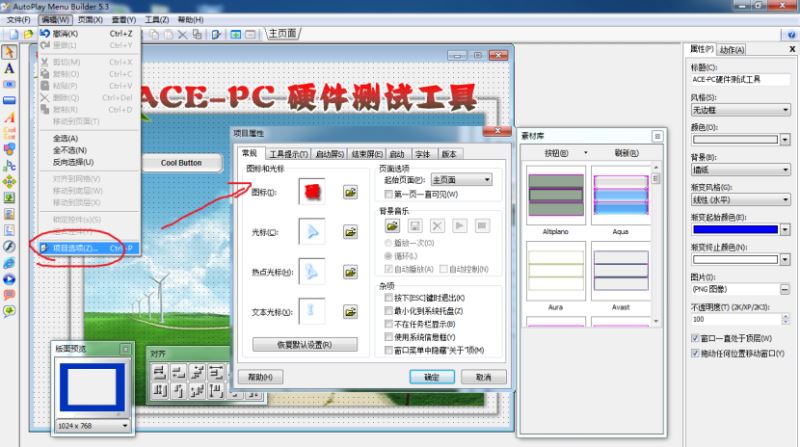
Task: Select the green arrows move tool in toolbox
Action: coord(9,182)
